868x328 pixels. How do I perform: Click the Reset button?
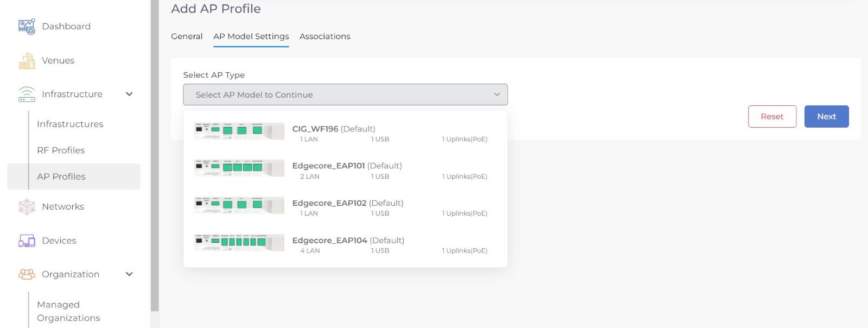click(772, 116)
